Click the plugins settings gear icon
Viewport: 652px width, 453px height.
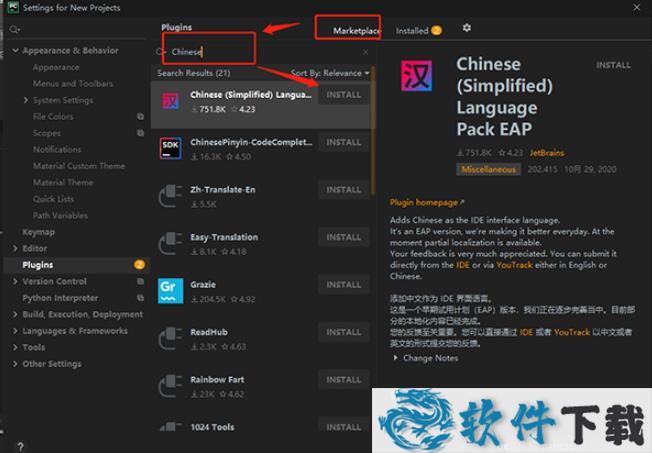tap(466, 30)
